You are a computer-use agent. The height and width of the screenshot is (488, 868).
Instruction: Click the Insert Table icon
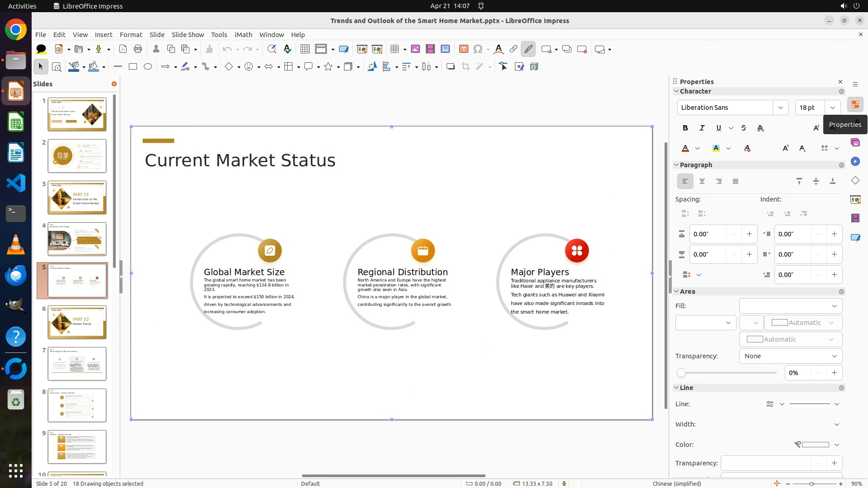(395, 49)
